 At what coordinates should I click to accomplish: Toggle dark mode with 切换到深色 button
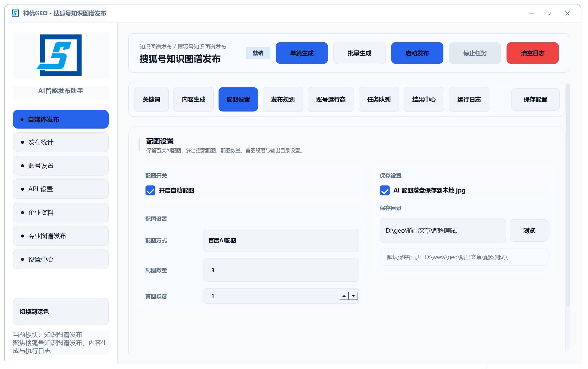click(x=61, y=311)
